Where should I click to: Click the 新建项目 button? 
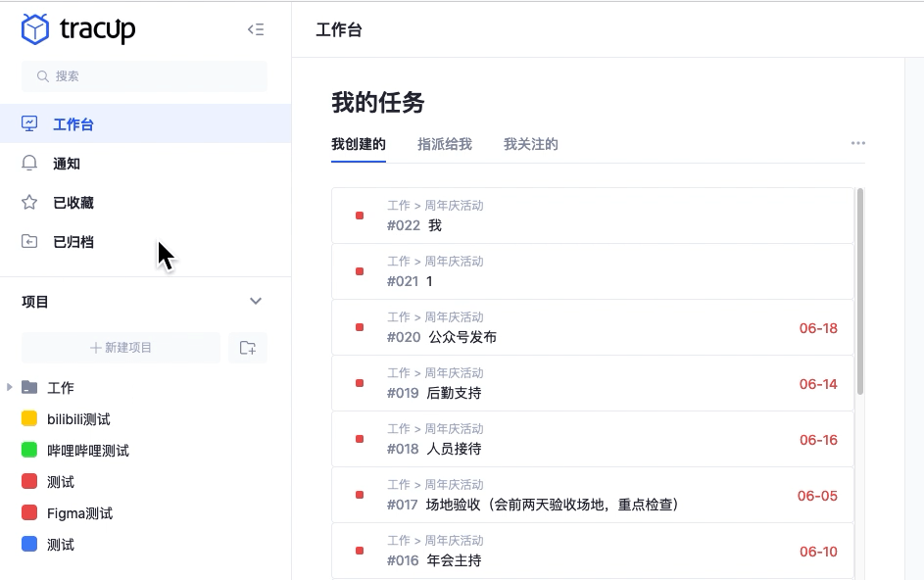click(121, 348)
